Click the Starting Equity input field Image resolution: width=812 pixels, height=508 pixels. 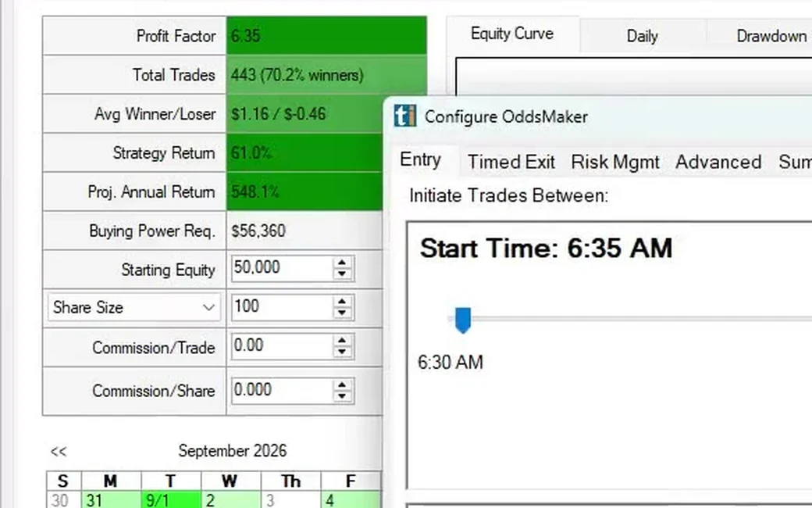point(280,268)
